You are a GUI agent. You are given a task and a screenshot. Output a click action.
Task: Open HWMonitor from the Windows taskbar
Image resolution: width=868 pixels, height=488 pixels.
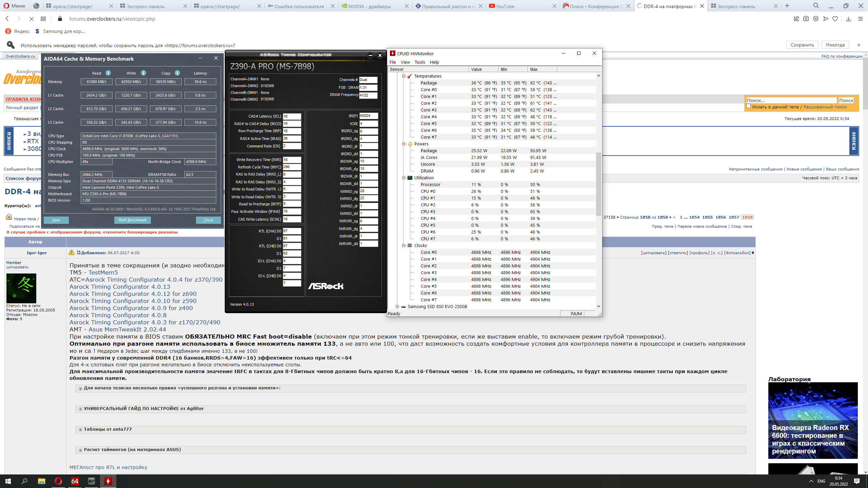click(108, 481)
